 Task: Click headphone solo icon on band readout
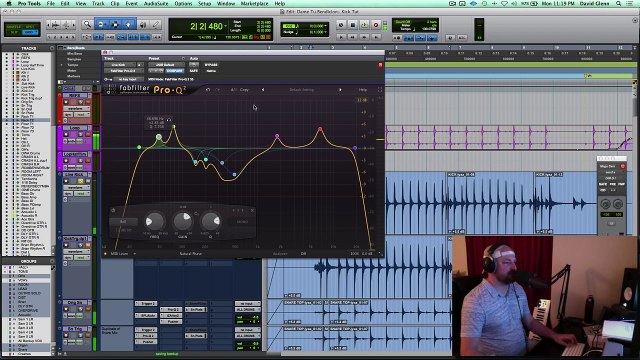(169, 119)
